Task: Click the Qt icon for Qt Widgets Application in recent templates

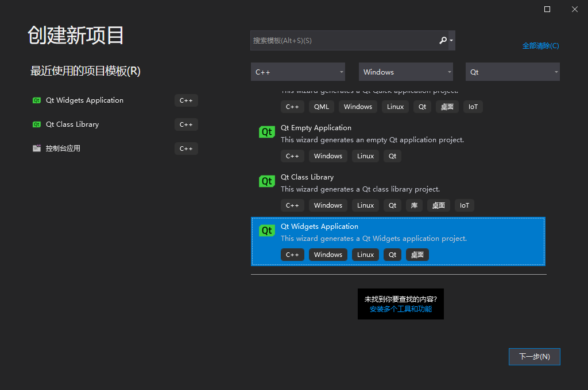Action: [37, 100]
